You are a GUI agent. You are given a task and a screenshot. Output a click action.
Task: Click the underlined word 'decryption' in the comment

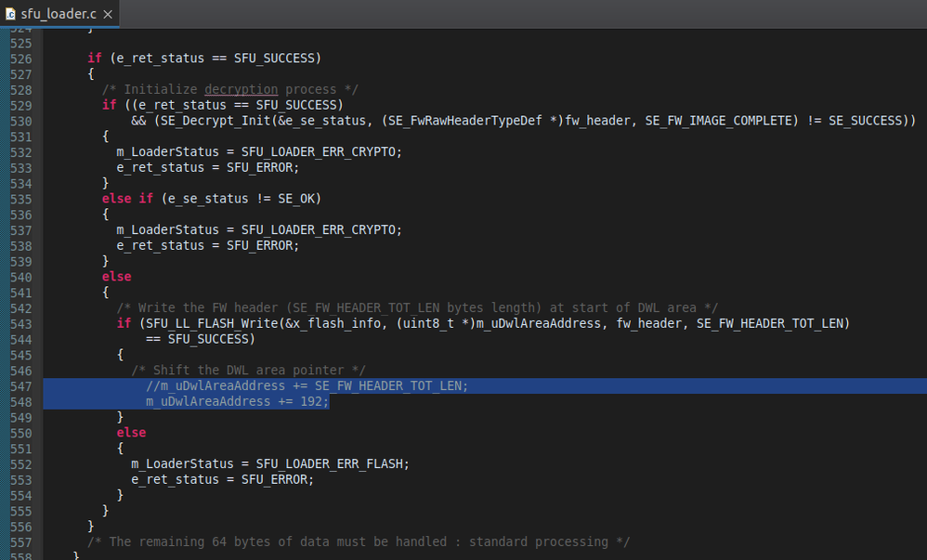tap(241, 89)
